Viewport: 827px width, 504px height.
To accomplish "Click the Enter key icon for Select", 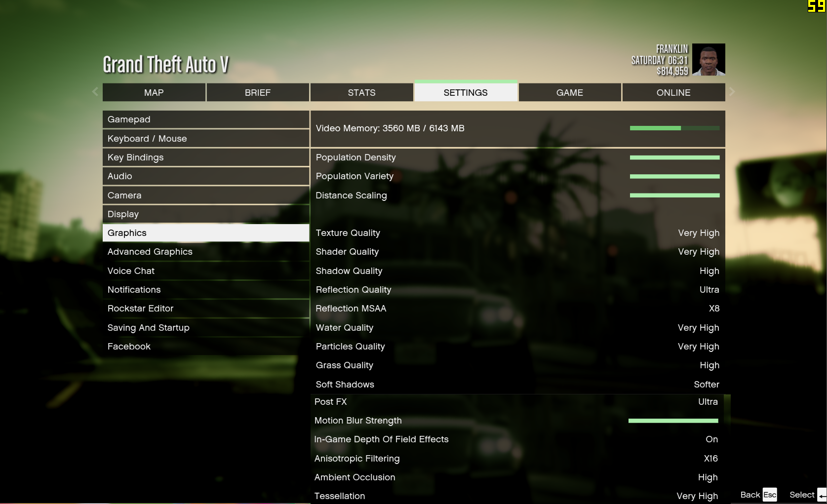I will click(x=822, y=495).
